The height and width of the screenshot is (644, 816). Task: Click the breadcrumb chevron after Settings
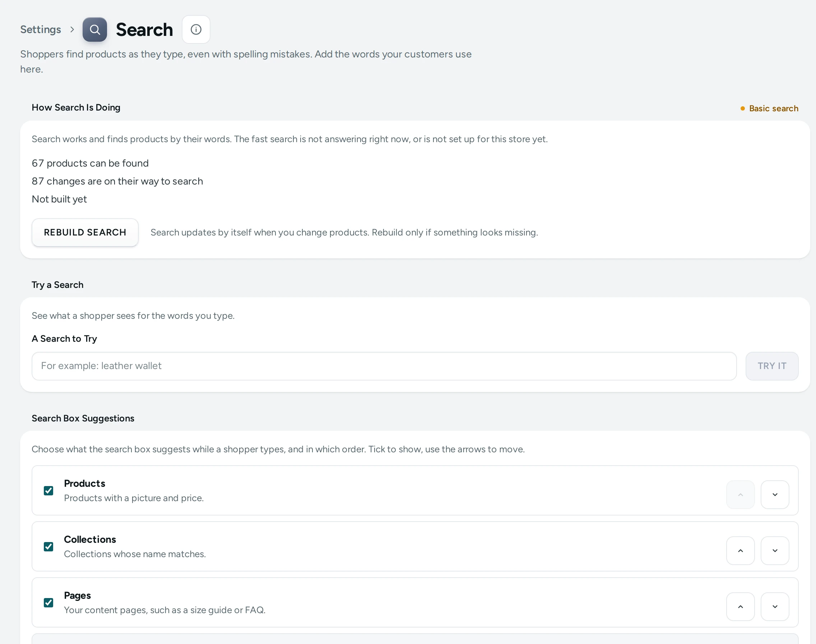click(72, 29)
